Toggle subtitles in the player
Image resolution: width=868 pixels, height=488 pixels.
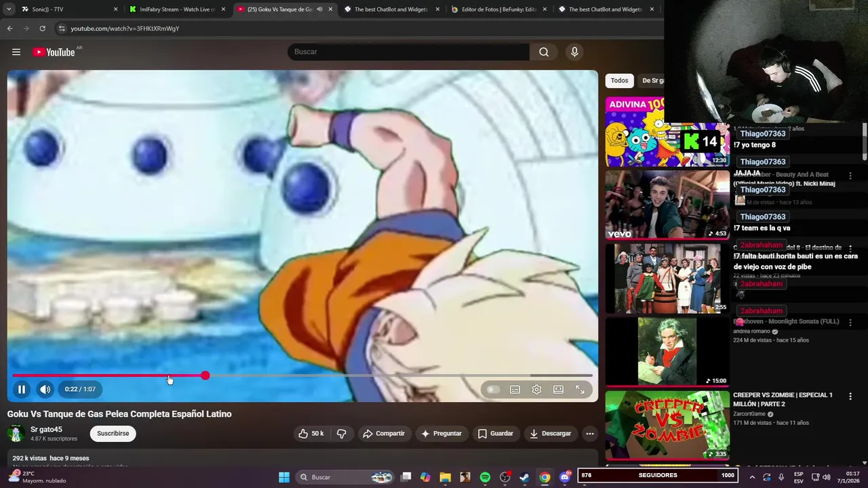click(515, 390)
